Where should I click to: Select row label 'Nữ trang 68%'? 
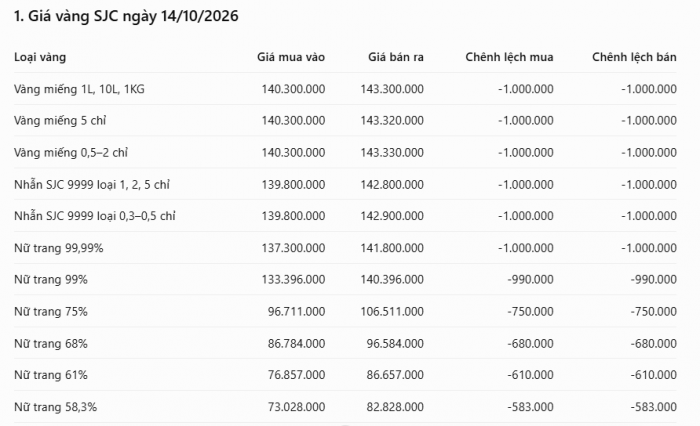click(50, 344)
